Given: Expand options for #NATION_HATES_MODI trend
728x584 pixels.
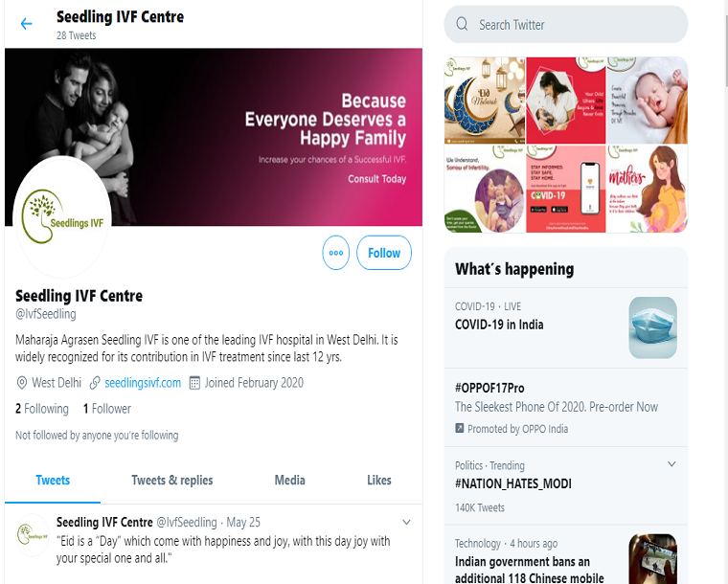Looking at the screenshot, I should click(671, 464).
